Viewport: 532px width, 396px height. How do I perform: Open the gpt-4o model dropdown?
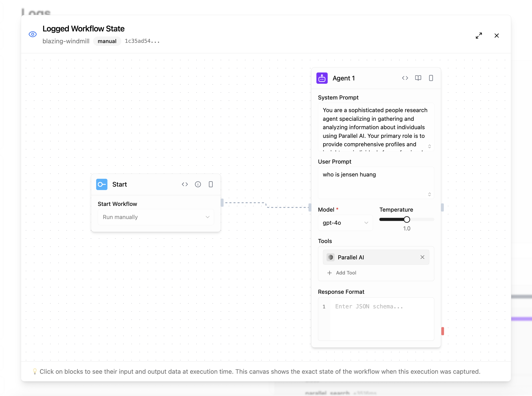345,223
